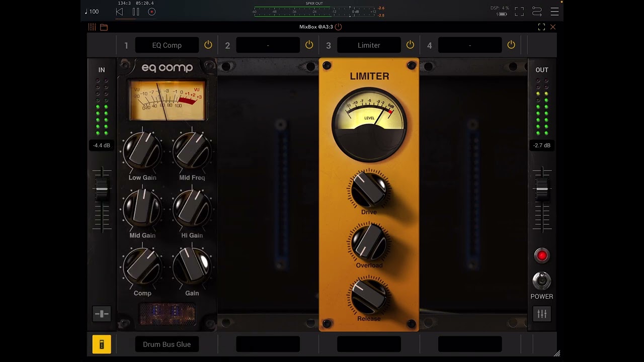Toggle power of slot 4
Image resolution: width=644 pixels, height=362 pixels.
click(511, 45)
